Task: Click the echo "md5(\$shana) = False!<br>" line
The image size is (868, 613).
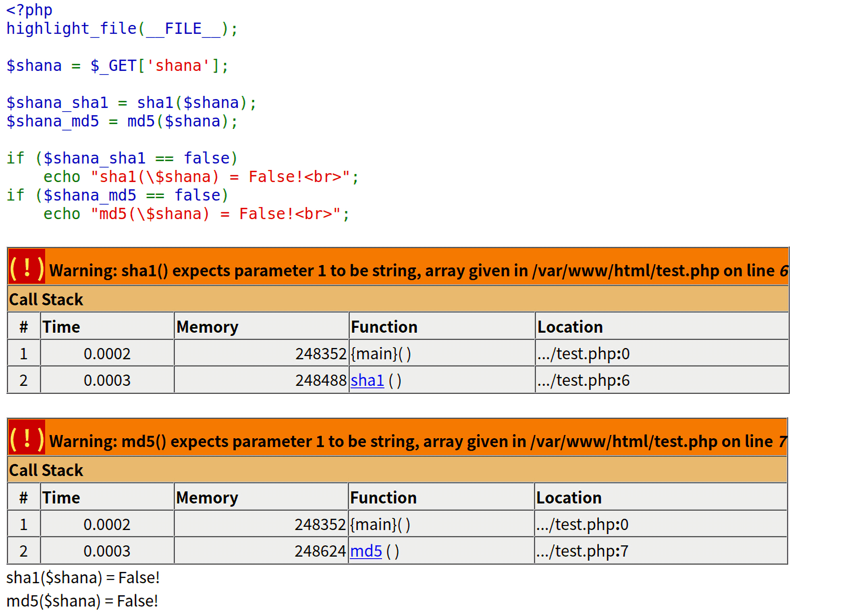Action: (x=196, y=214)
